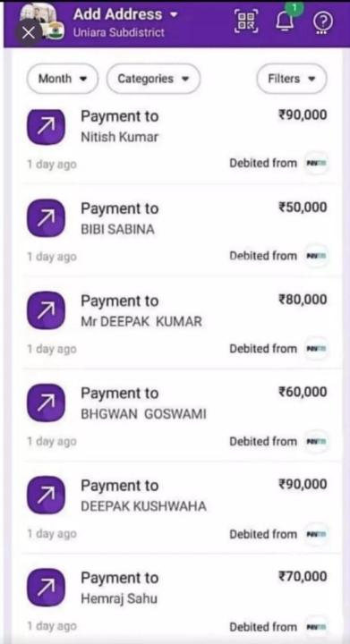Close using the X button in header
This screenshot has height=644, width=350.
coord(29,33)
